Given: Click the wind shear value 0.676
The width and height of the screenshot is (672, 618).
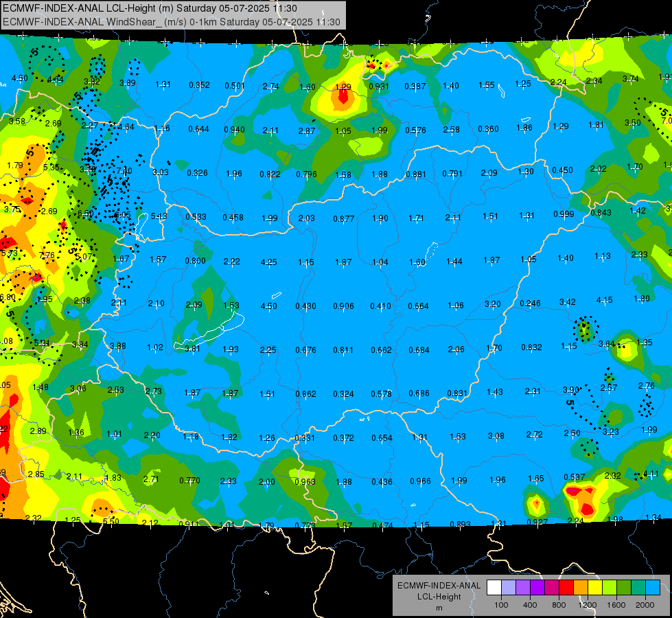Looking at the screenshot, I should coord(306,350).
